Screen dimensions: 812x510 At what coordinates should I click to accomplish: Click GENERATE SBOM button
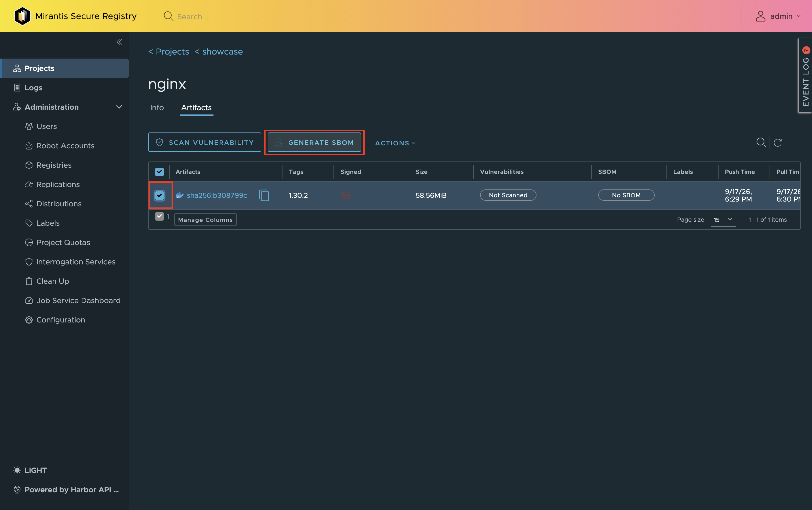point(314,142)
